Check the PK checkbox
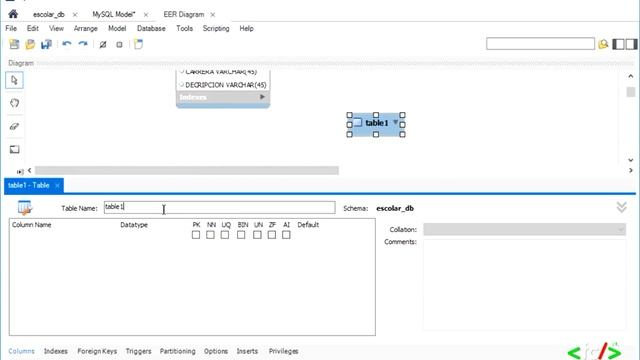640x360 pixels. [x=196, y=235]
